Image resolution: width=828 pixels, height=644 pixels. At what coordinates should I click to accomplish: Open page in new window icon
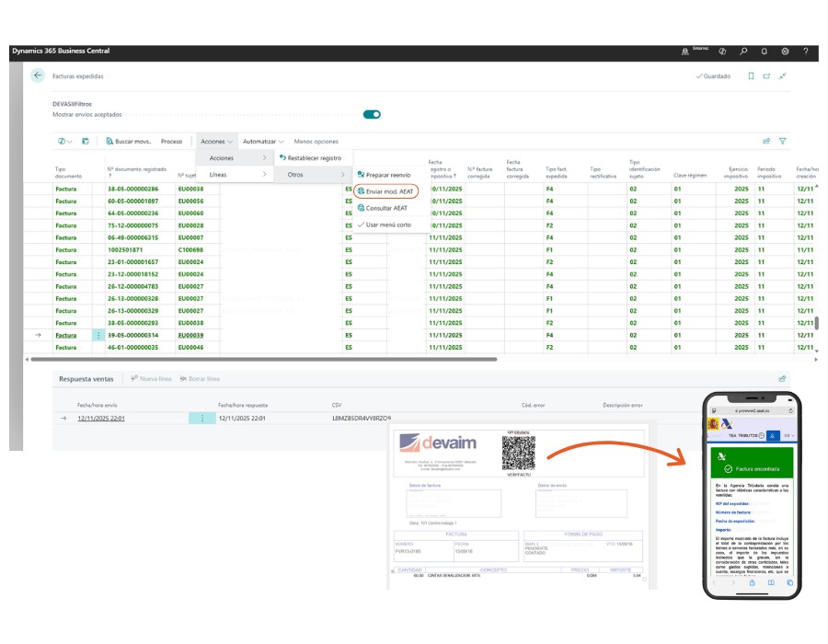click(x=766, y=76)
